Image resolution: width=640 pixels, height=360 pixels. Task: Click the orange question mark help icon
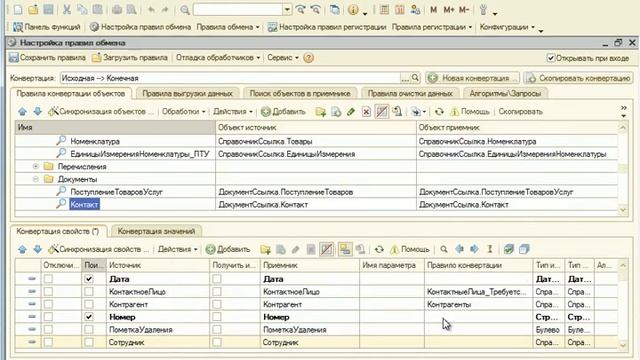[309, 58]
